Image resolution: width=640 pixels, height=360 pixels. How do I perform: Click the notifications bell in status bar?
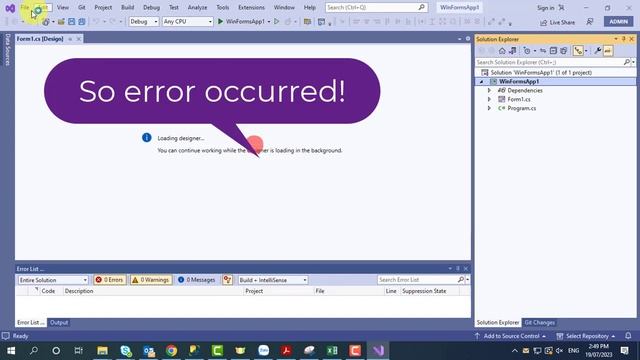coord(628,336)
